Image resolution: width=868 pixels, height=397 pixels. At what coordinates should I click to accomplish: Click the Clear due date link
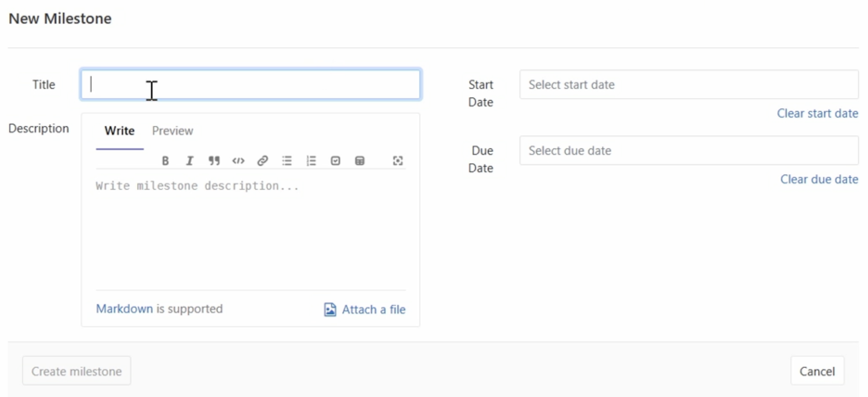tap(819, 179)
